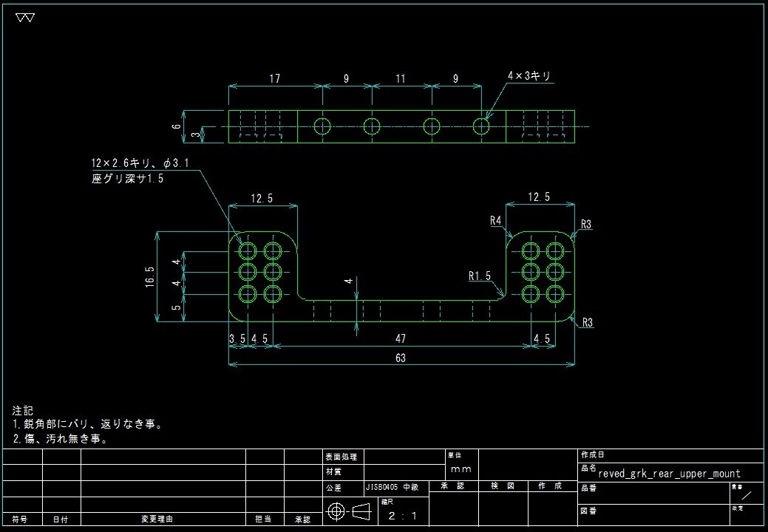768x532 pixels.
Task: Click the 作成 header beside 検図
Action: tap(550, 486)
